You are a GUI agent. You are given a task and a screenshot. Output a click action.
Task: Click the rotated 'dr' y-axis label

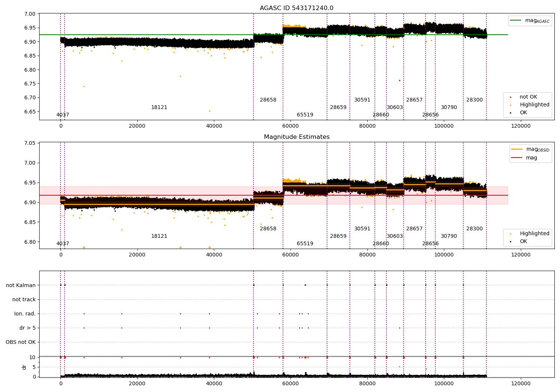[24, 367]
